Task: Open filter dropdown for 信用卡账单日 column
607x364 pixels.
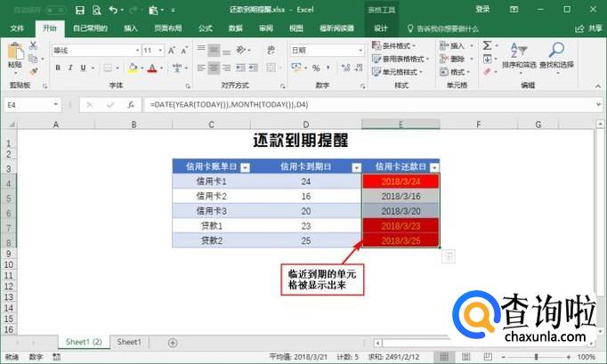Action: (245, 167)
